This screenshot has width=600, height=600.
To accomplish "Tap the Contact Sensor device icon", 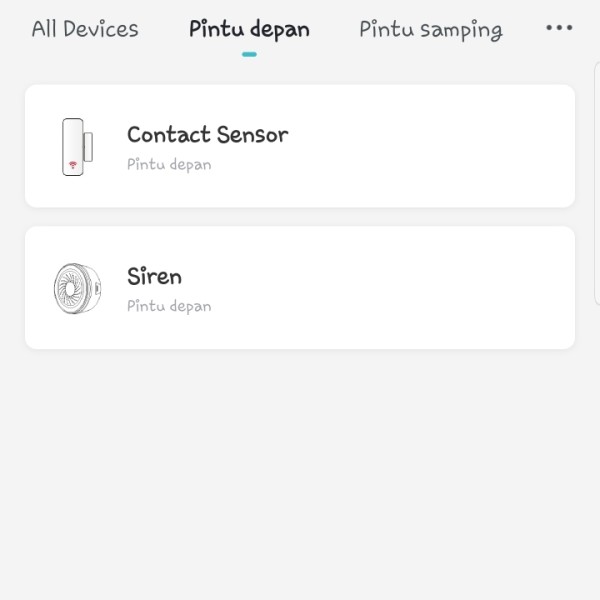I will click(78, 147).
